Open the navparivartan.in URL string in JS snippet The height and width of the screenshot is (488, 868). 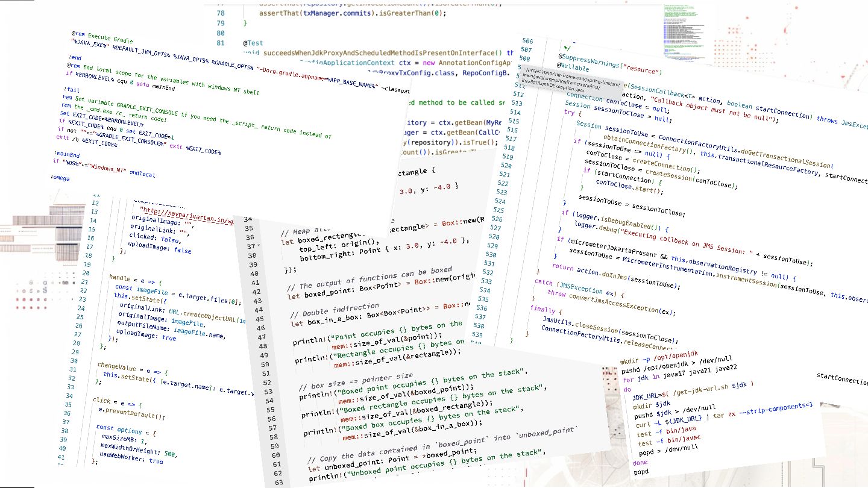(187, 216)
